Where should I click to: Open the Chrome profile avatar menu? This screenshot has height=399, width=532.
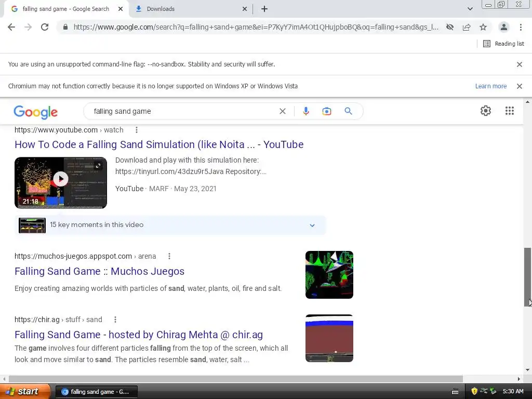504,27
